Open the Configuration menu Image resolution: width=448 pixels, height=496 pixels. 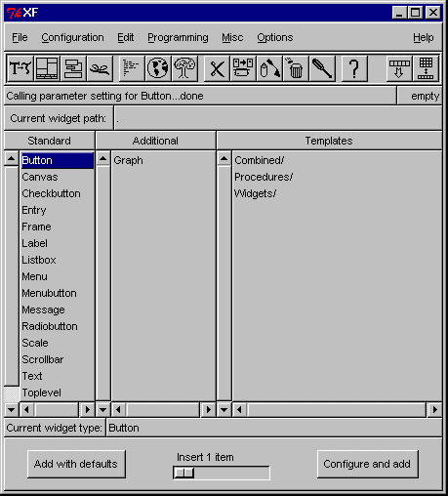pos(72,38)
